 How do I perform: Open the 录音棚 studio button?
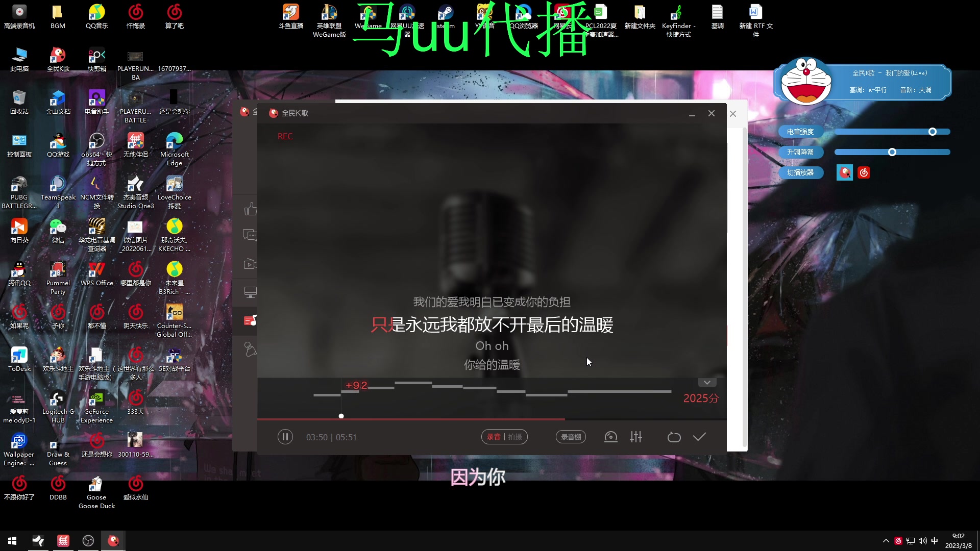[x=571, y=437]
